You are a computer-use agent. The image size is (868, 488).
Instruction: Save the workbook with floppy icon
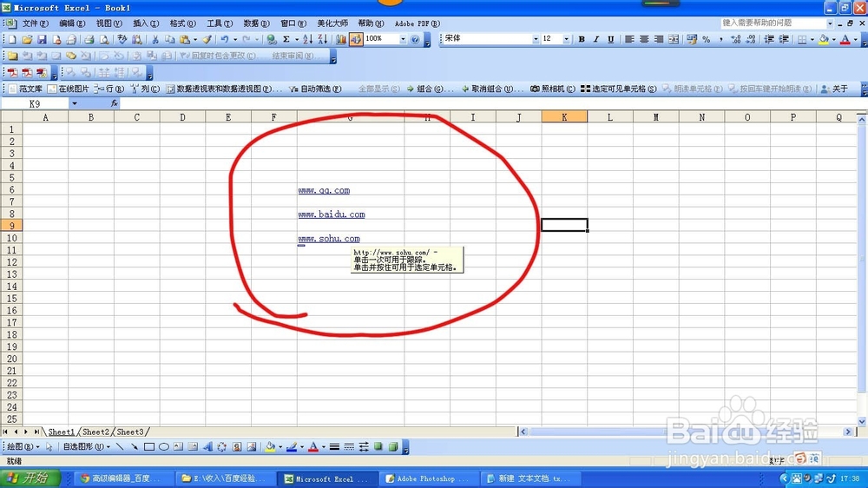(42, 39)
